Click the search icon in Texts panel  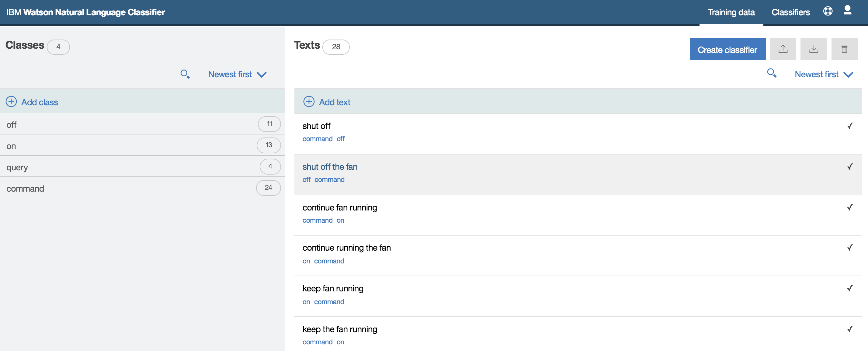772,73
